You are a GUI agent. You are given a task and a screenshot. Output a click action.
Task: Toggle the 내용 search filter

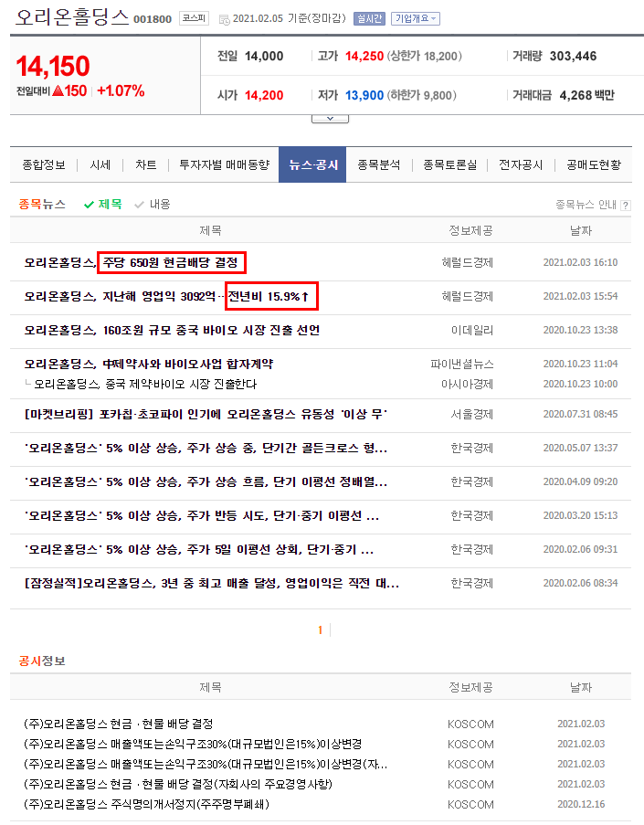(153, 204)
